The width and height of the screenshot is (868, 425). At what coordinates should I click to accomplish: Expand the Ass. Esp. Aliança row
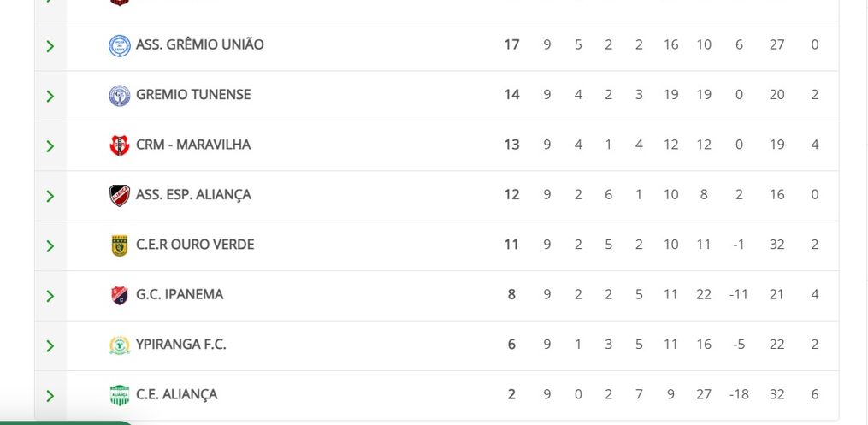click(50, 196)
